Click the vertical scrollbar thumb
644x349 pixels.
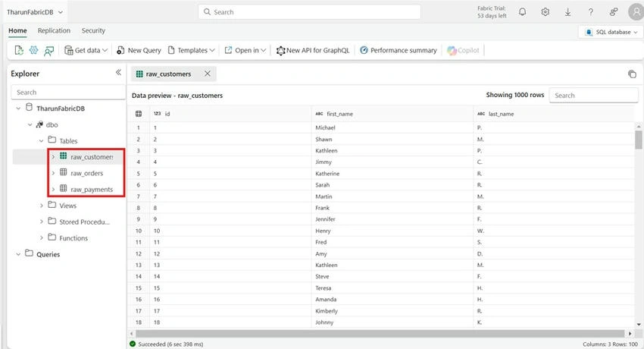point(638,140)
